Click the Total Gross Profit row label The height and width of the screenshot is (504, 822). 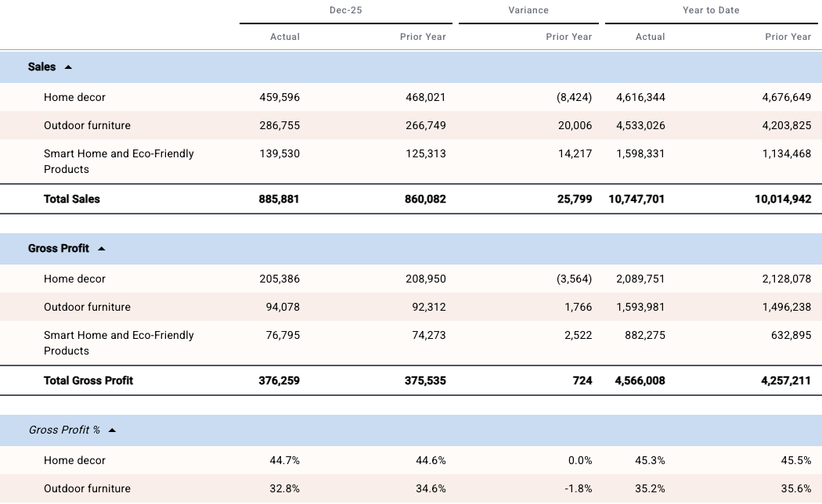pyautogui.click(x=88, y=380)
